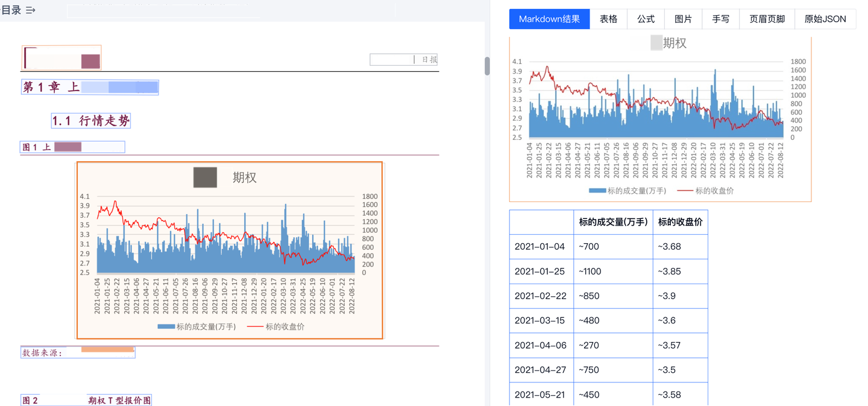Click the 1.1 行情走势 highlighted heading
Screen dimensions: 868x406
[x=91, y=120]
